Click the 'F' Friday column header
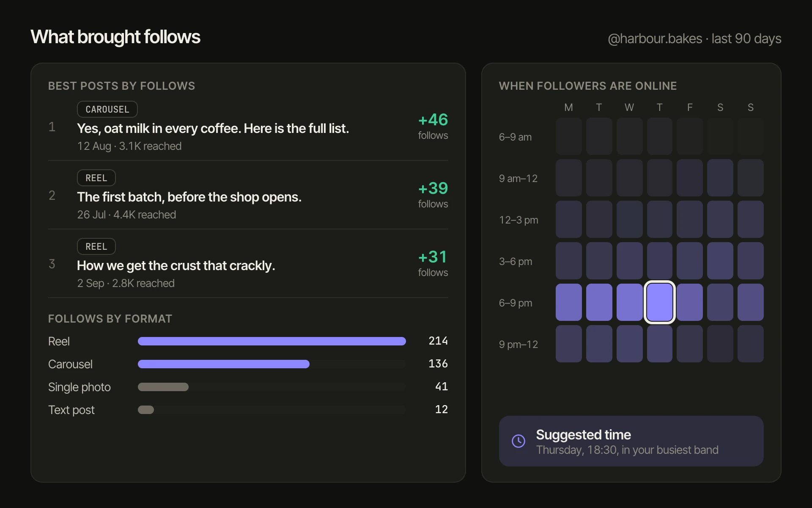Image resolution: width=812 pixels, height=508 pixels. click(x=690, y=108)
